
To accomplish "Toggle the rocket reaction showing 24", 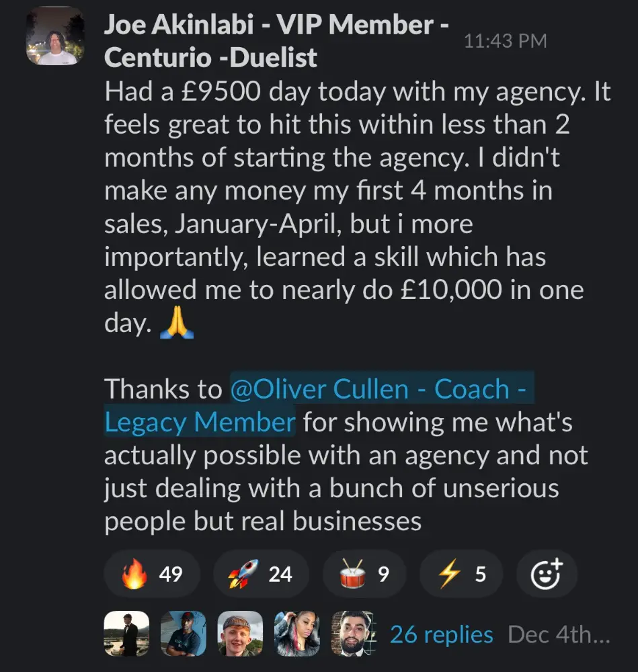I will [x=261, y=574].
